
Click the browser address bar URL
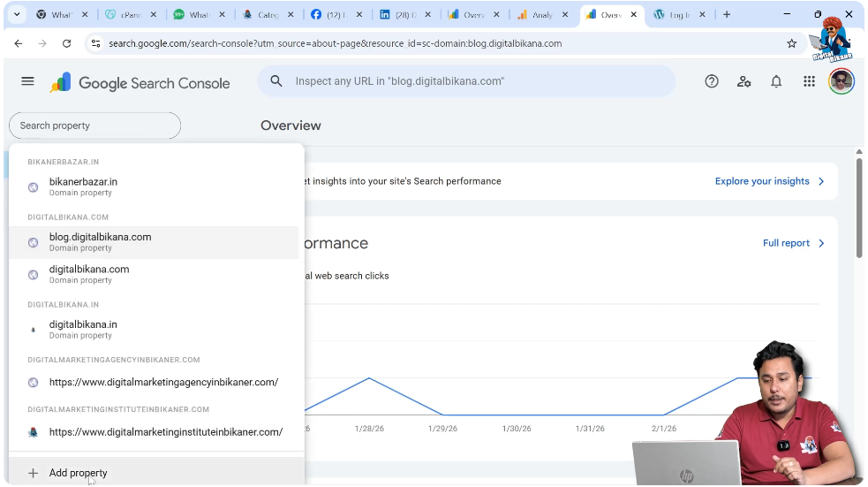pos(335,43)
